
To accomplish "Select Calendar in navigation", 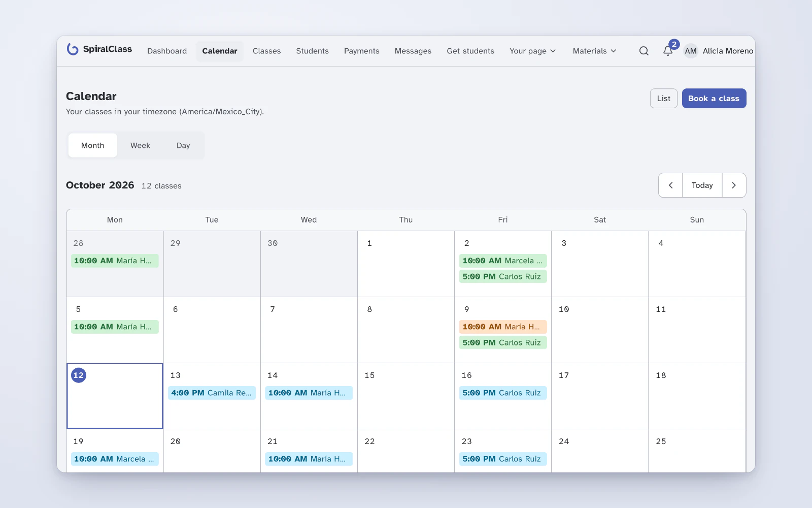I will coord(220,51).
